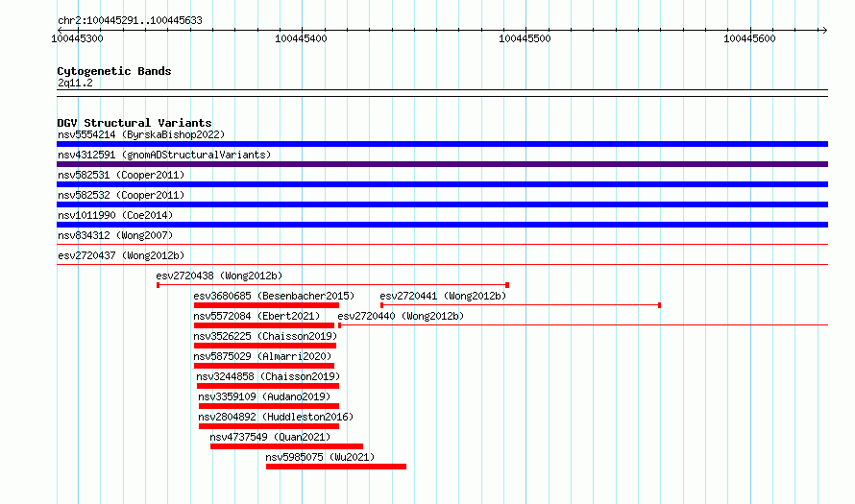Open the nsv582531 (Cooper2011) label

point(121,175)
